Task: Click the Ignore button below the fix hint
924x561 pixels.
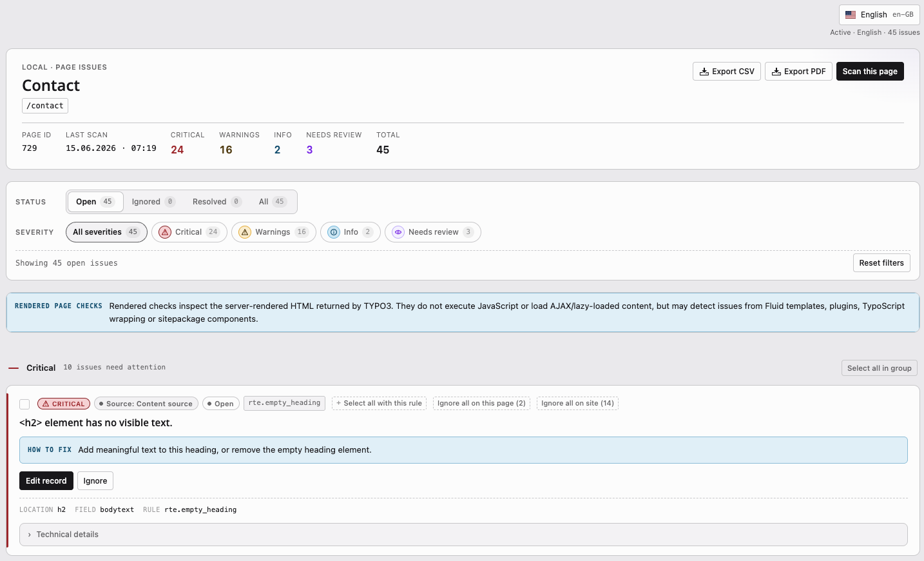Action: tap(95, 481)
